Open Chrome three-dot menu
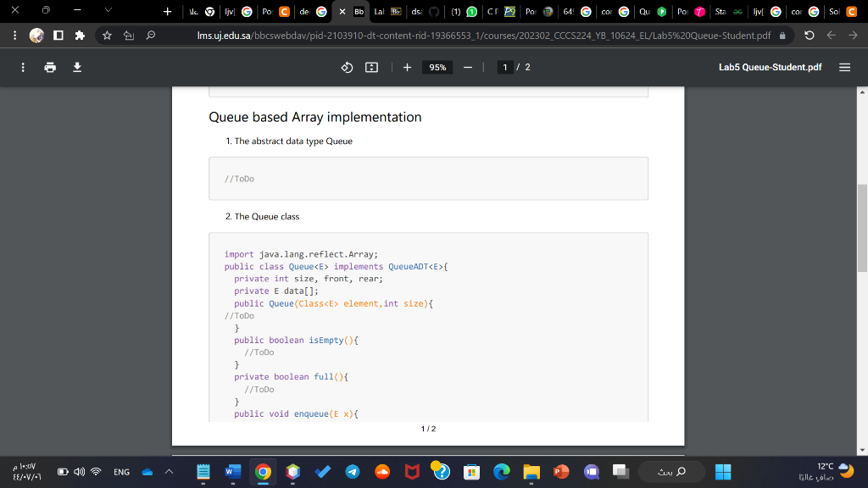 (15, 35)
